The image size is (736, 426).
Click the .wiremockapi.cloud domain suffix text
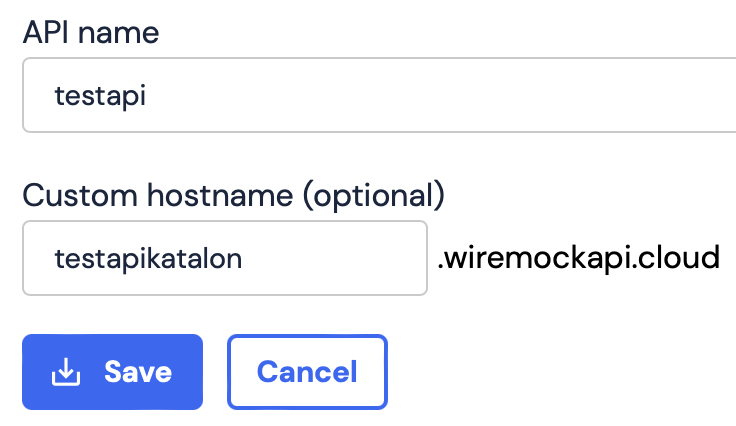(x=578, y=258)
